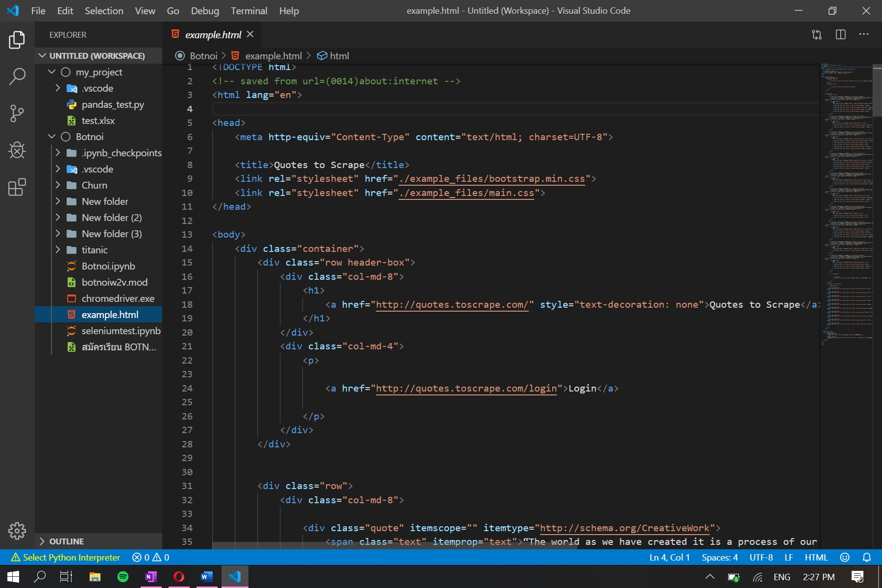Click the Manage gear icon
The height and width of the screenshot is (588, 882).
pos(17,531)
